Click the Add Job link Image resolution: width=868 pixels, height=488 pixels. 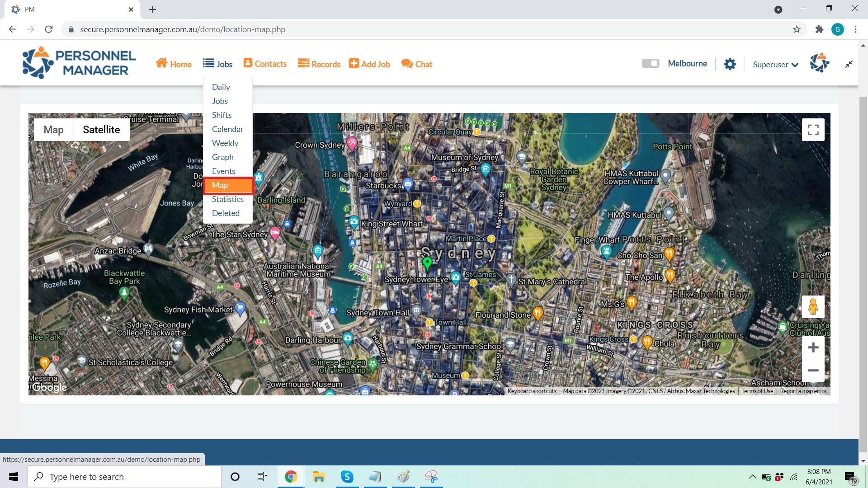tap(369, 64)
